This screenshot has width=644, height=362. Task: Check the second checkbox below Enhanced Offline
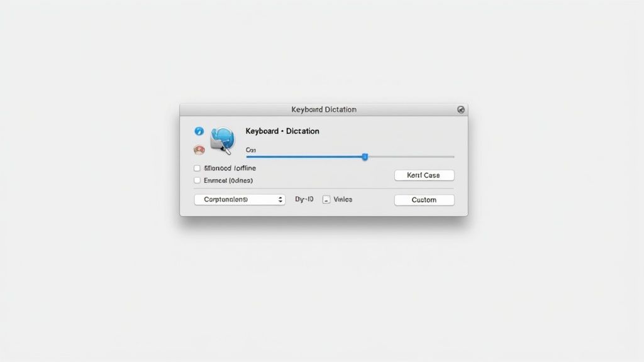point(197,180)
